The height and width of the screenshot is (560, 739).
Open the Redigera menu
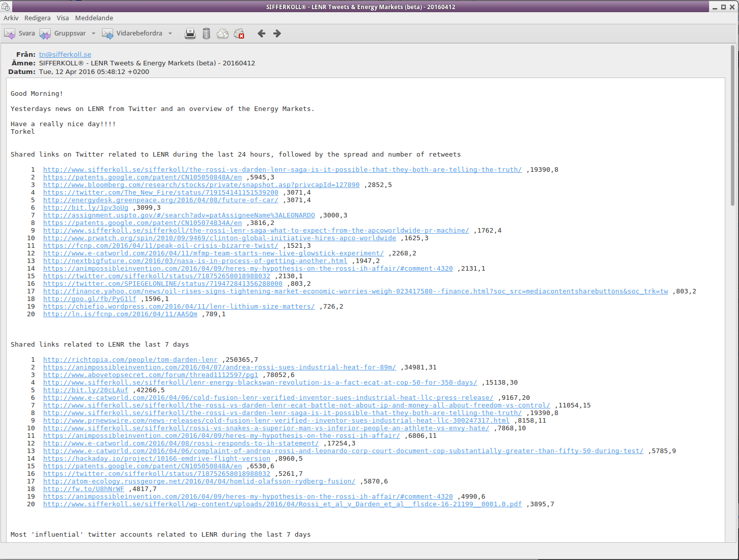pyautogui.click(x=38, y=18)
